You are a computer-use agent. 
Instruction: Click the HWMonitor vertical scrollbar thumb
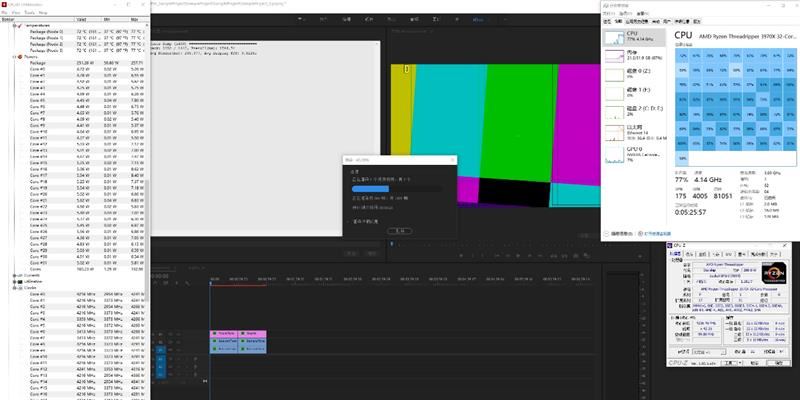coord(147,240)
